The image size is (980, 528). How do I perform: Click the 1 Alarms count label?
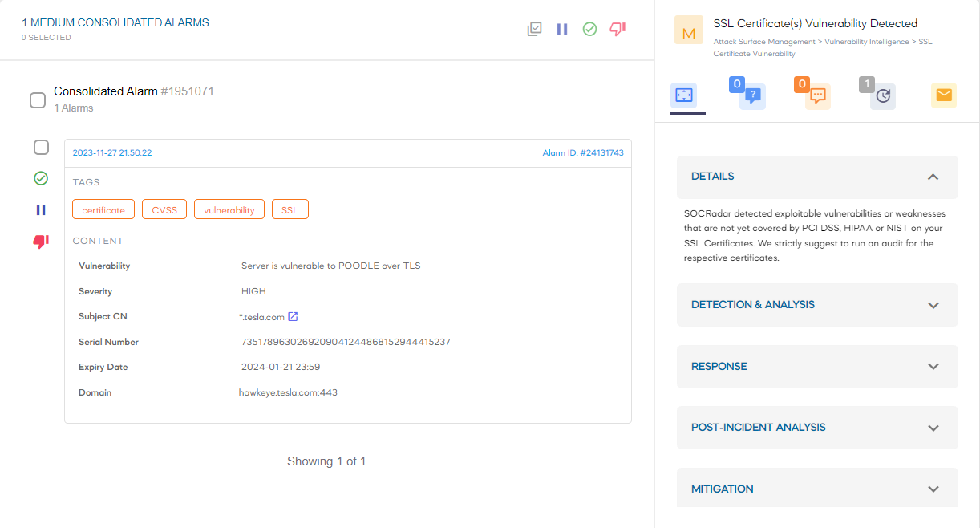[x=74, y=108]
